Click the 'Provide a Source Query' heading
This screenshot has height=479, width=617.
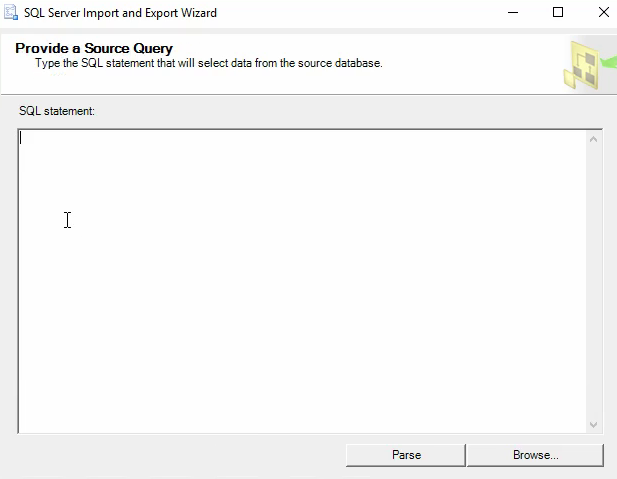point(94,48)
